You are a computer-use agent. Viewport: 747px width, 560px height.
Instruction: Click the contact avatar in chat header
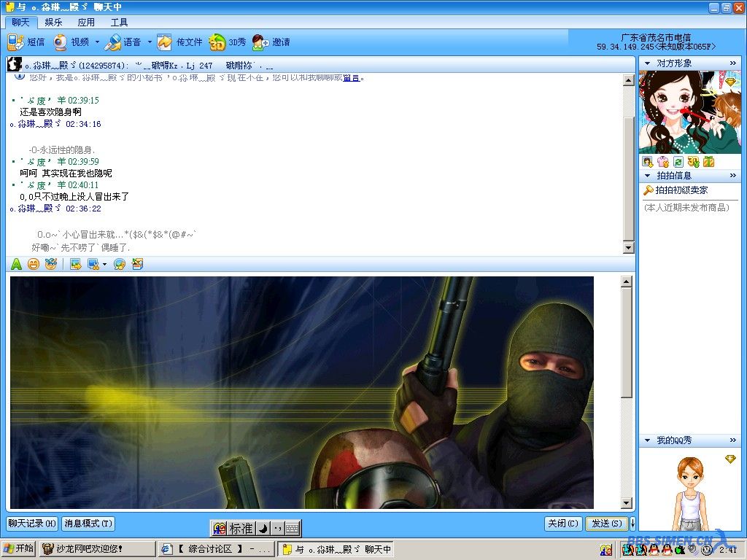point(15,64)
